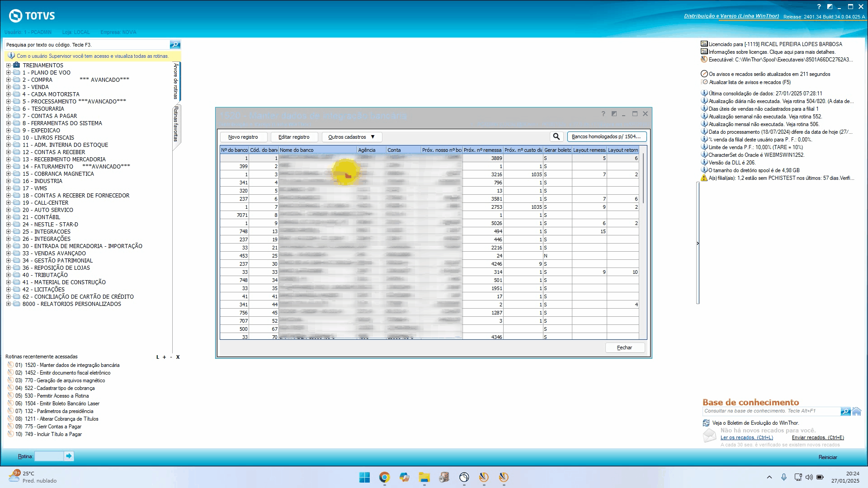Screen dimensions: 868x488
Task: Click the WinThor evolution bulletin icon
Action: coord(706,423)
